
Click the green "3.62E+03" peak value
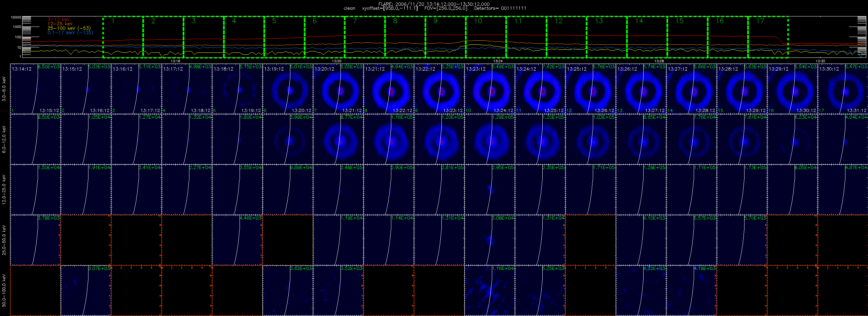pos(301,268)
